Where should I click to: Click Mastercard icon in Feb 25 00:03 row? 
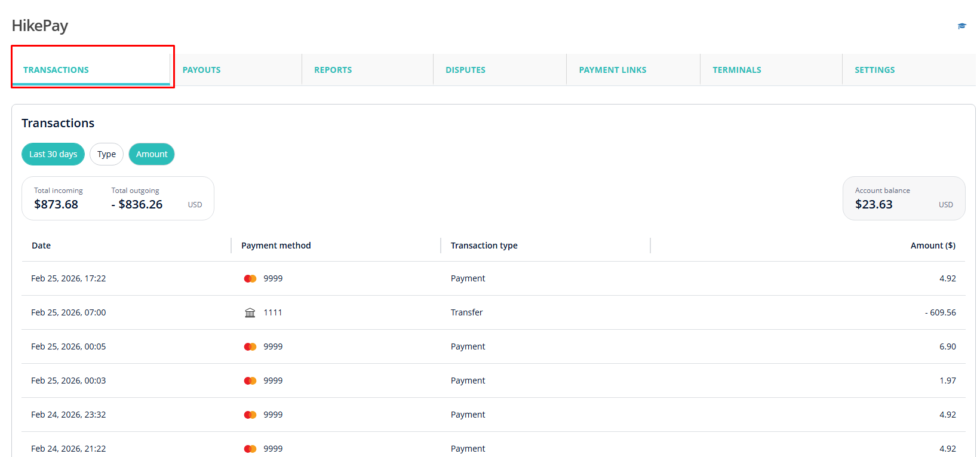point(250,381)
